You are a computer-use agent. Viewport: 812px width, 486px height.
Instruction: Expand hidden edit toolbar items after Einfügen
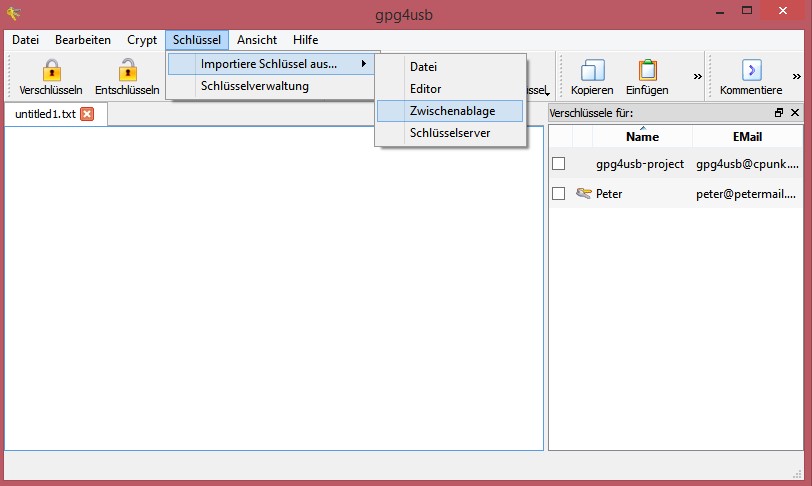coord(697,76)
